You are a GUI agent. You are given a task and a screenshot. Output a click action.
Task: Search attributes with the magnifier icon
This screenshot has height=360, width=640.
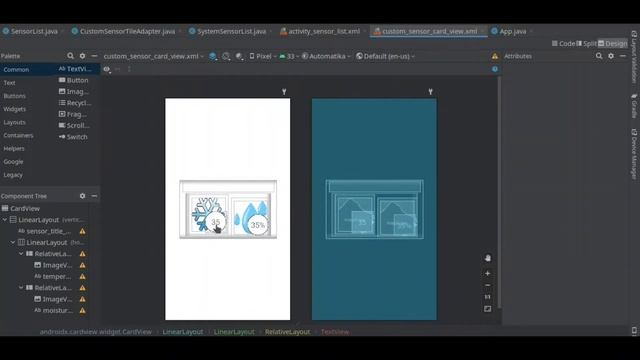tap(599, 56)
